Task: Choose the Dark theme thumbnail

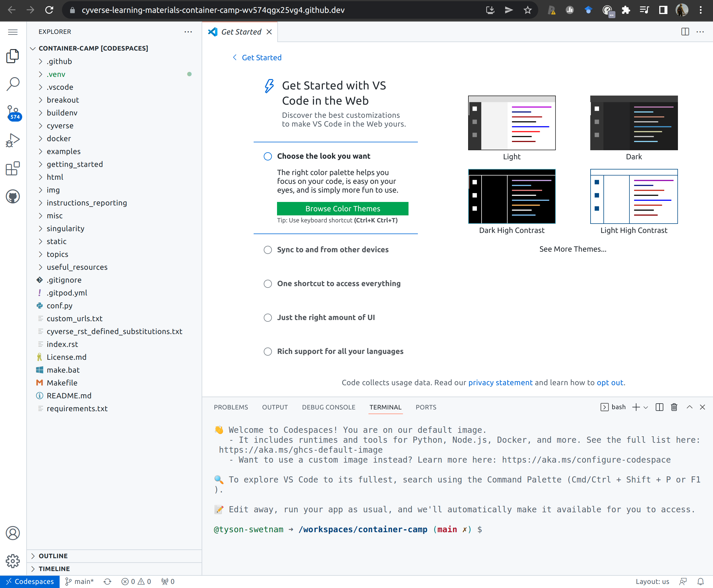Action: tap(634, 123)
